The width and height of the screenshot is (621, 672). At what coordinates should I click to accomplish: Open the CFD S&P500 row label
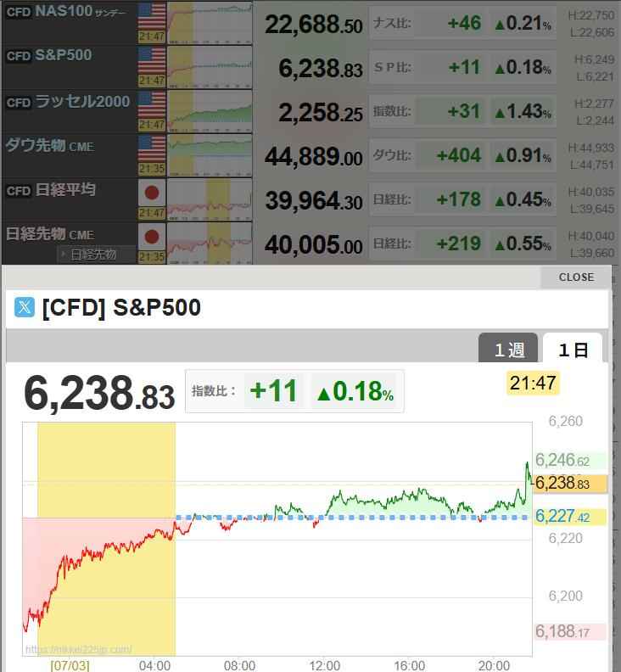pyautogui.click(x=49, y=56)
